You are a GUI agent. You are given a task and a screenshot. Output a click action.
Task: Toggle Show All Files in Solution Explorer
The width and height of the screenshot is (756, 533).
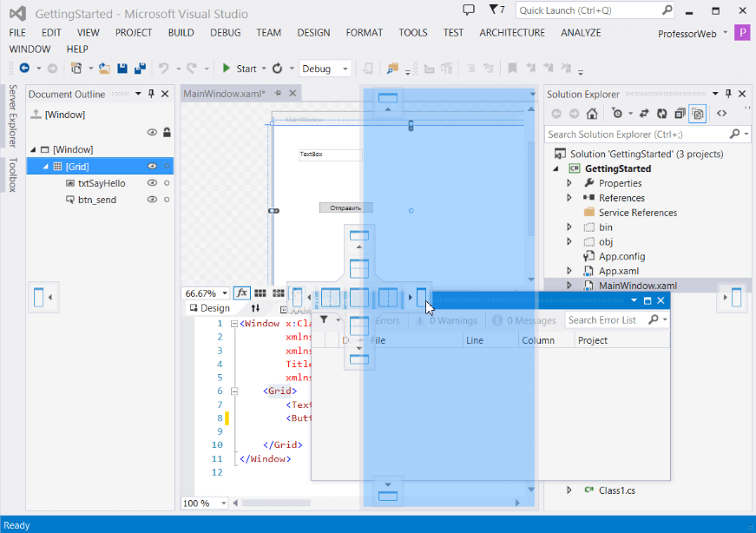pos(698,114)
